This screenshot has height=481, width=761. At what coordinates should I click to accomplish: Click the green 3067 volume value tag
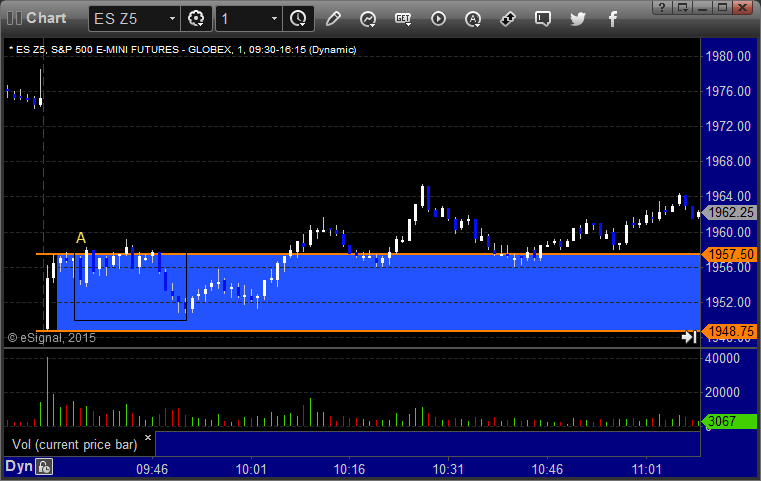729,421
